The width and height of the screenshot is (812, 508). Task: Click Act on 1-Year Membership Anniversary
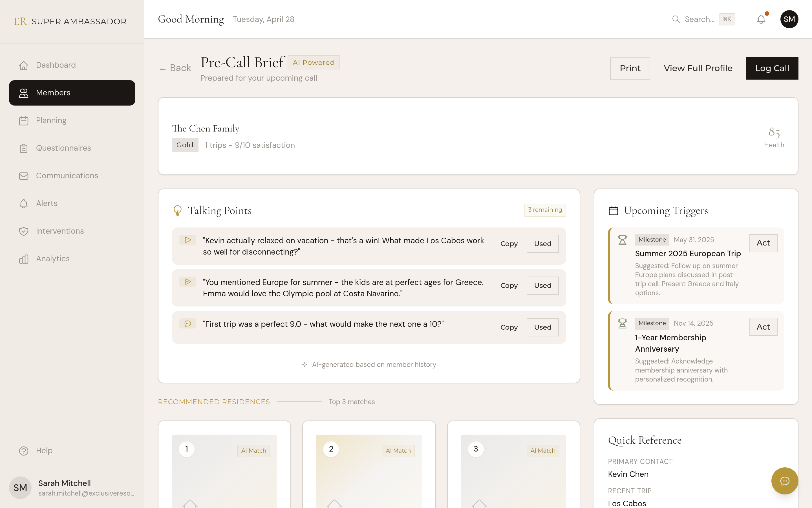click(763, 327)
